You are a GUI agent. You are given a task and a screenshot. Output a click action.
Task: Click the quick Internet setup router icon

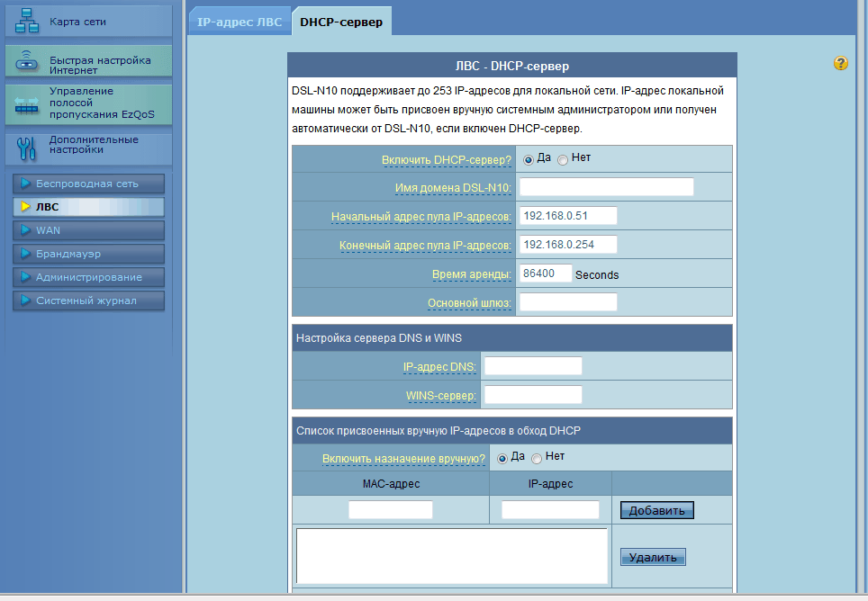coord(28,63)
